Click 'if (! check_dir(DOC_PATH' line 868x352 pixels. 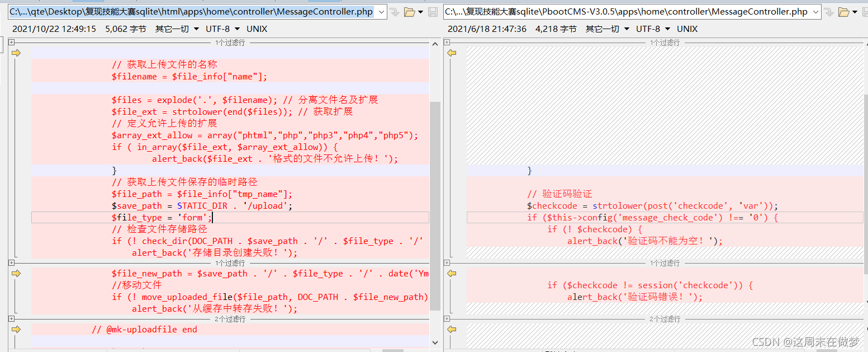click(267, 241)
